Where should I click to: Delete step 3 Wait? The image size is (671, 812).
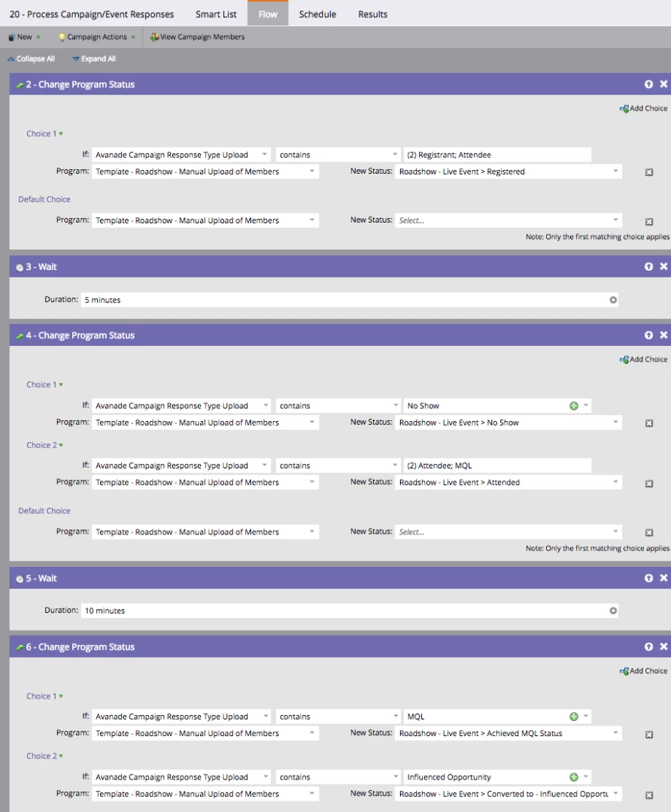[663, 266]
